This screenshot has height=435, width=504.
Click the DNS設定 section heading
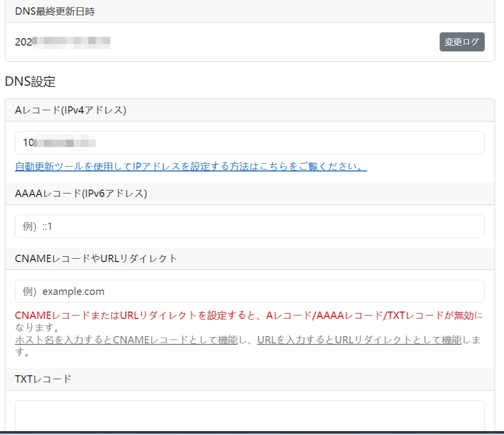tap(30, 81)
